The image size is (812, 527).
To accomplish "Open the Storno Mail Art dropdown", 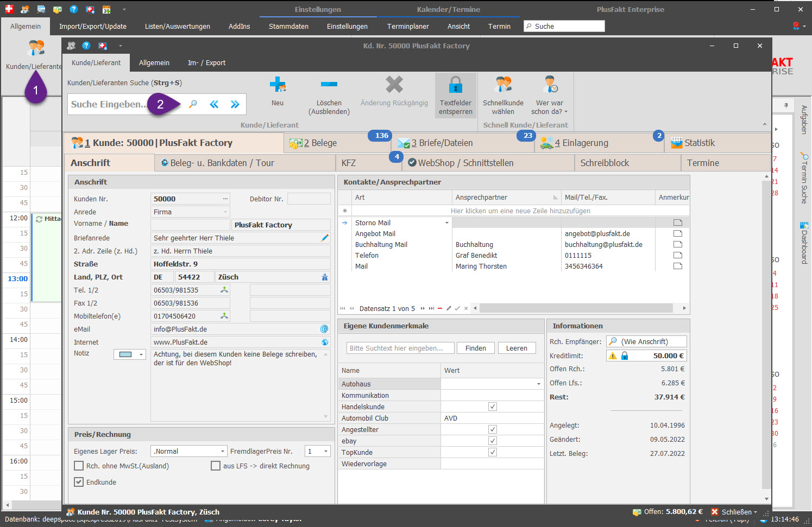I will tap(447, 223).
